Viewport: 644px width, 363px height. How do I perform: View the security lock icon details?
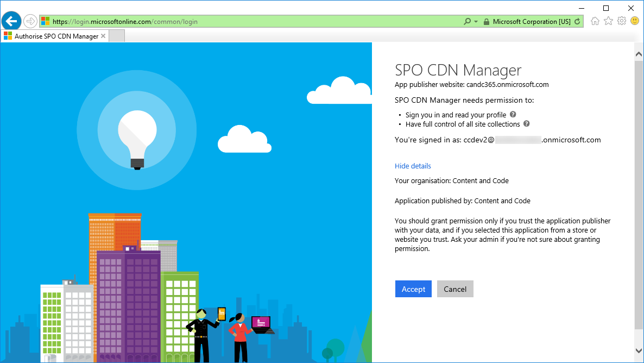[x=487, y=22]
